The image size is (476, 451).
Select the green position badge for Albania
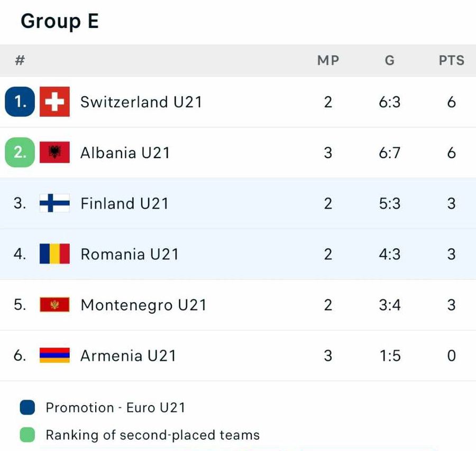click(x=20, y=152)
